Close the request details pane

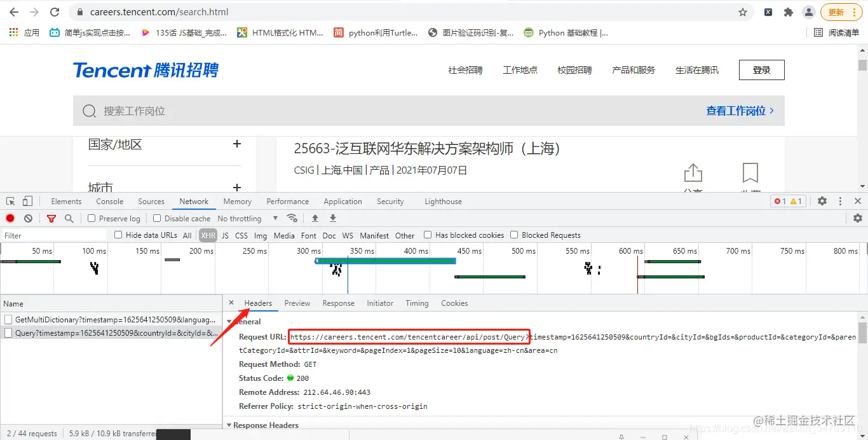231,303
